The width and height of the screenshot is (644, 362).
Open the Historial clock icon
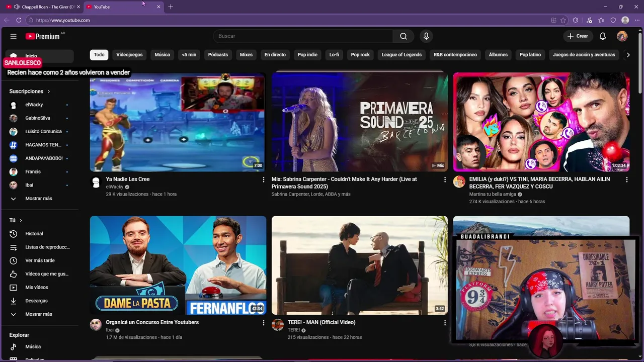pyautogui.click(x=14, y=234)
